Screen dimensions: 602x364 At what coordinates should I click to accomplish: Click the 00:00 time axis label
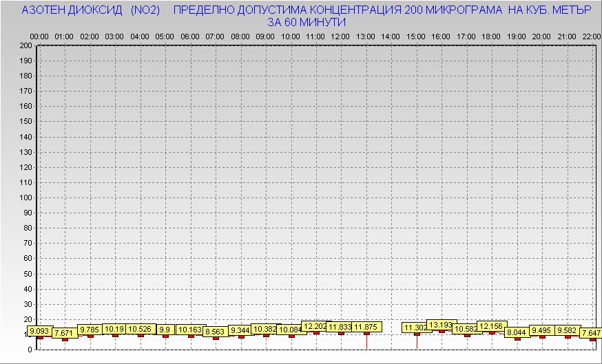tap(39, 36)
